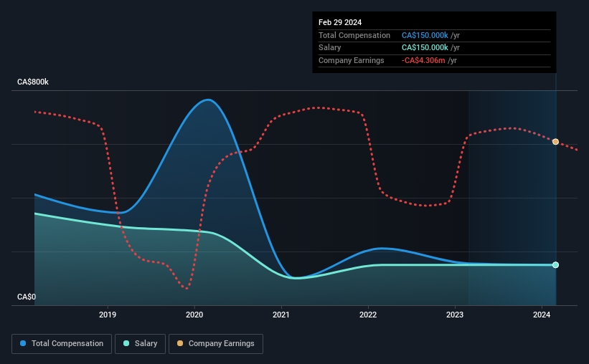Click the Feb 29 2024 tooltip date
This screenshot has width=589, height=364.
point(340,22)
